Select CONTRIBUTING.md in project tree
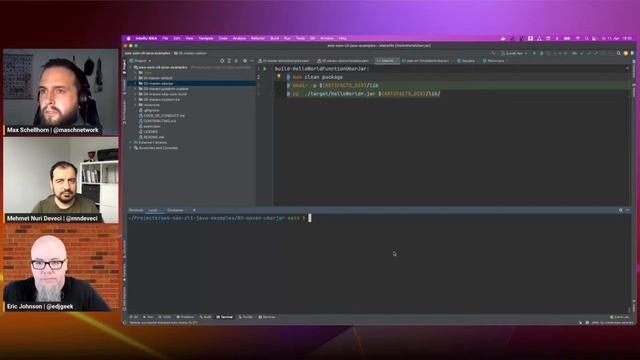This screenshot has width=640, height=360. (x=160, y=121)
